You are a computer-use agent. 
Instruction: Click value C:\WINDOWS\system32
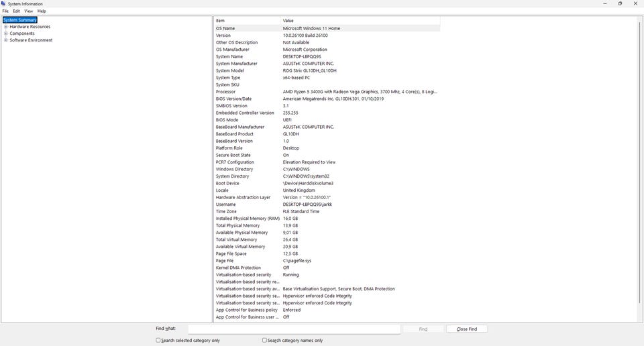click(306, 176)
